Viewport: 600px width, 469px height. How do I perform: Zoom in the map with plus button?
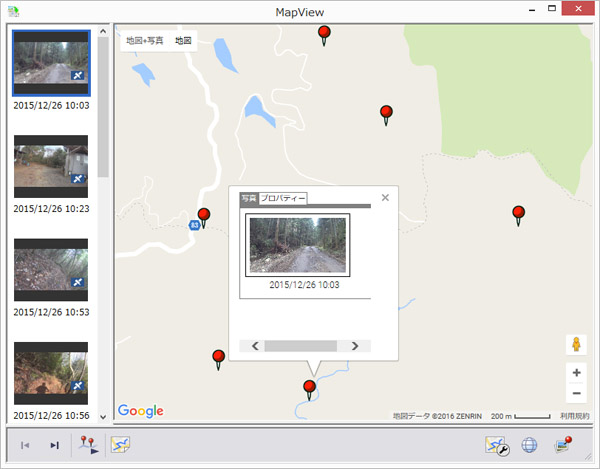[x=576, y=372]
